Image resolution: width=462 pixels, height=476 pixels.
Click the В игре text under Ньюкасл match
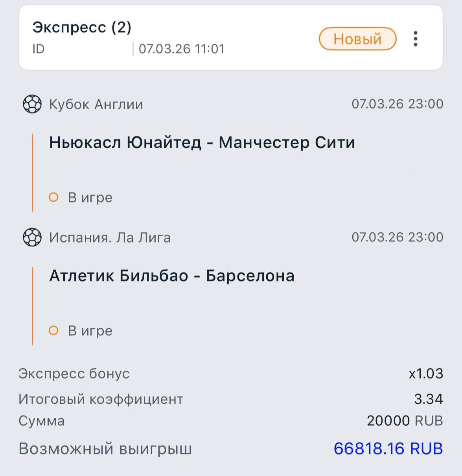(90, 197)
